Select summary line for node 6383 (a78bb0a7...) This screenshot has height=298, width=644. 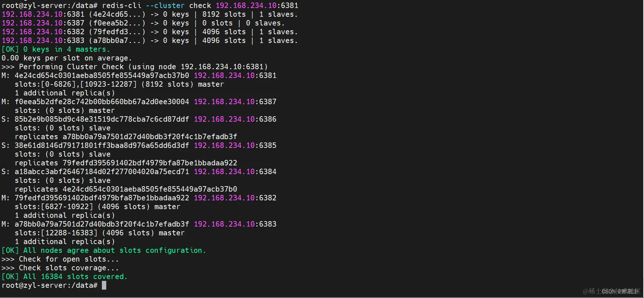coord(150,40)
